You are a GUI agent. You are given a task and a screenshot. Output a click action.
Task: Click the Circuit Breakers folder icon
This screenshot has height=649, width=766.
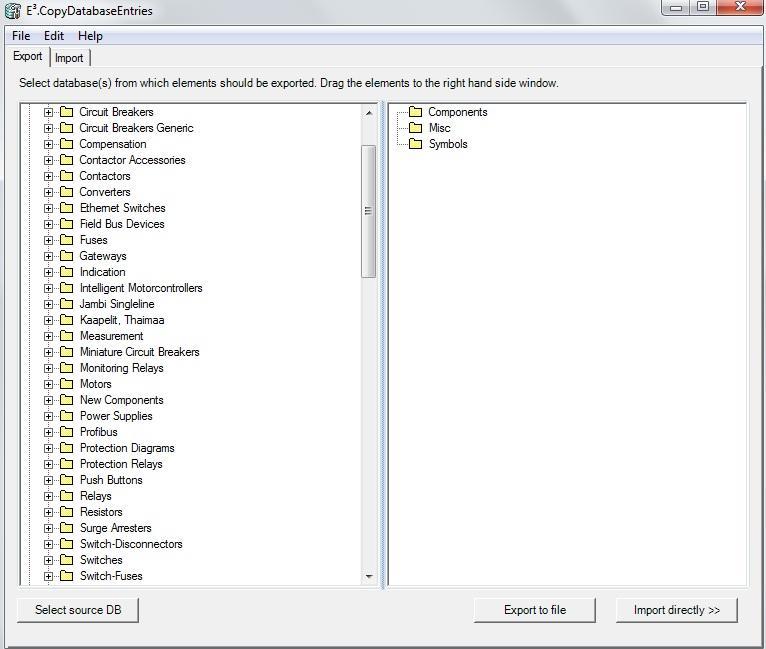tap(66, 112)
